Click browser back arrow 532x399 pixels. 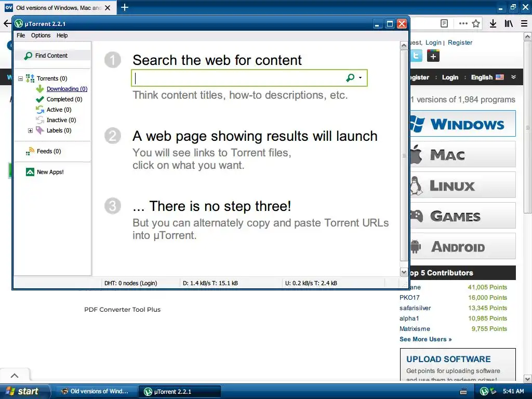7,23
